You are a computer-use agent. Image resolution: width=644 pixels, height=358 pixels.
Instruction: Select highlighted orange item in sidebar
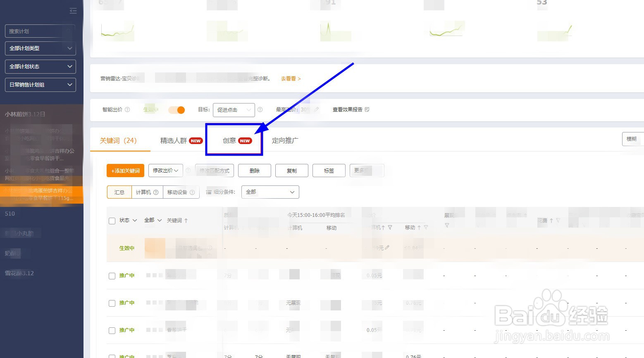[x=42, y=195]
